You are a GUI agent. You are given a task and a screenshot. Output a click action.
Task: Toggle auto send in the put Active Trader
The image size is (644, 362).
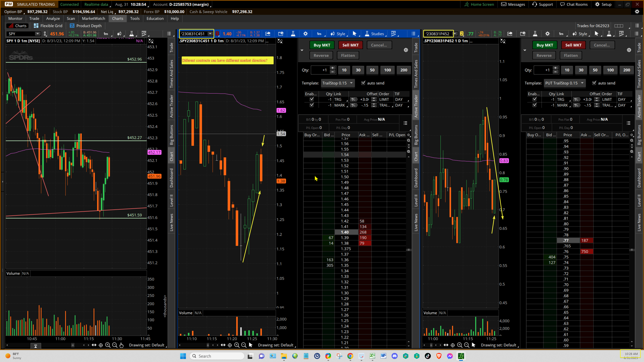594,83
